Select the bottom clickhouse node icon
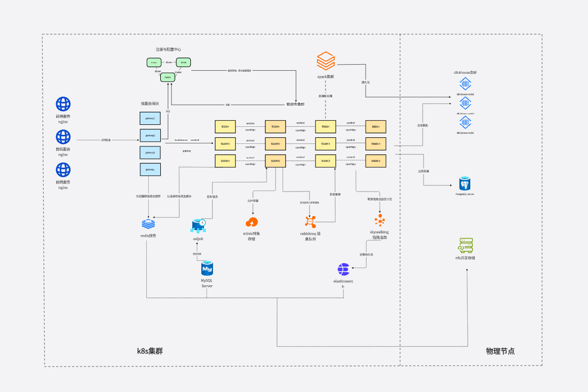Viewport: 588px width, 392px height. click(465, 123)
